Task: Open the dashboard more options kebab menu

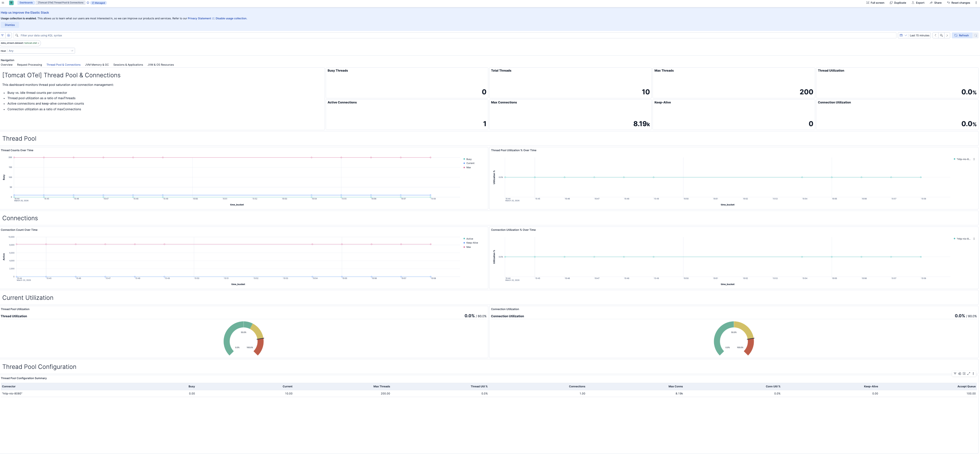Action: [x=976, y=3]
